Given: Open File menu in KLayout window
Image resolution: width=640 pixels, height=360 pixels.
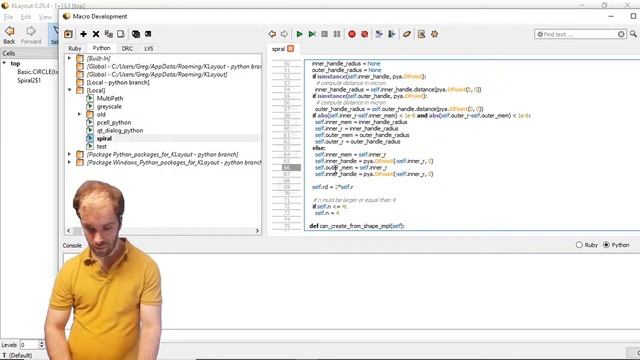Looking at the screenshot, I should point(8,17).
